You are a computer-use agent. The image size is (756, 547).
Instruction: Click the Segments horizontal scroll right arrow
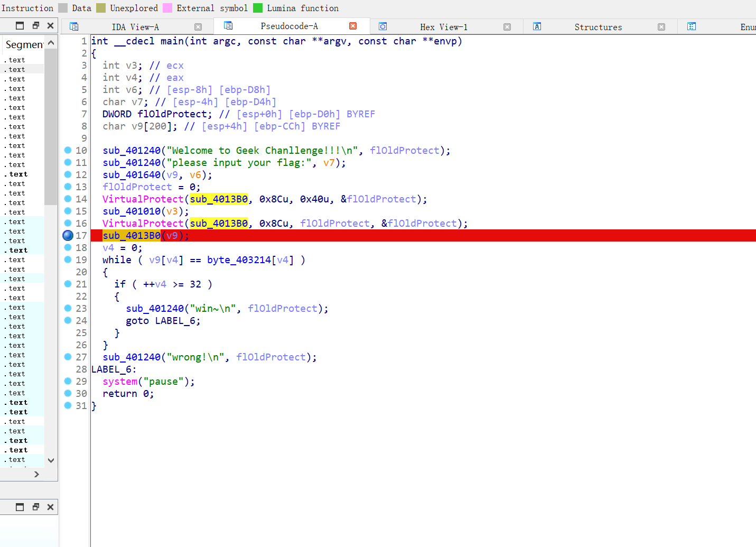(36, 474)
